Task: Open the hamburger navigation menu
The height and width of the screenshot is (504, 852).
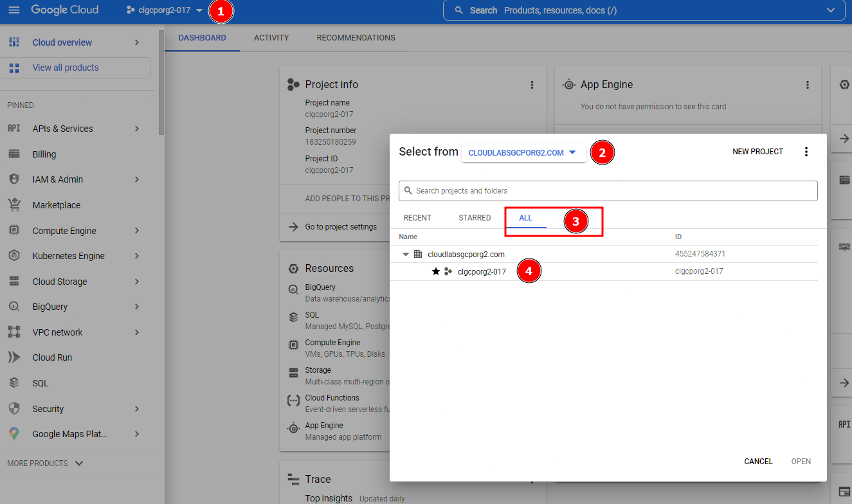Action: (x=14, y=10)
